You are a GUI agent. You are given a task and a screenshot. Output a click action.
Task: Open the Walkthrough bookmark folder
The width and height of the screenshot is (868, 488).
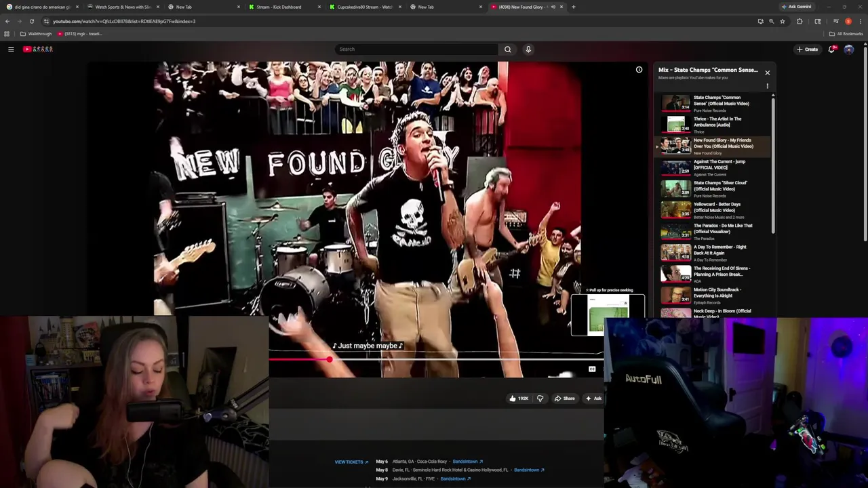click(36, 34)
